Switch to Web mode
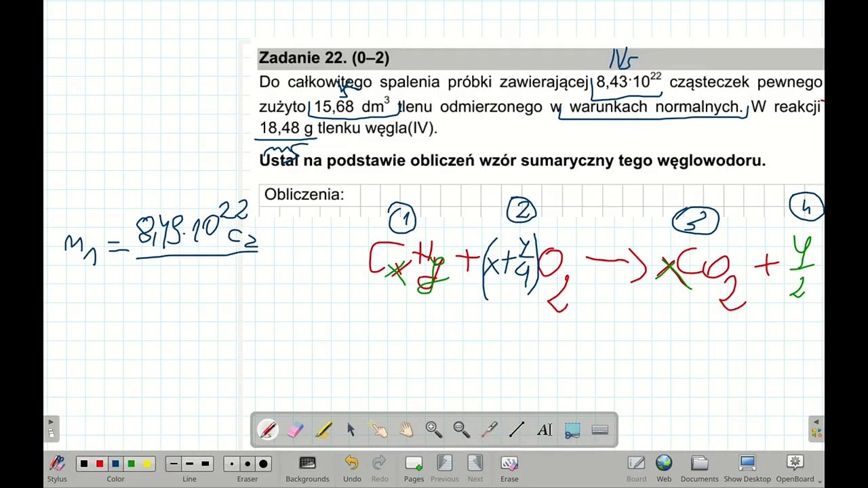Screen dimensions: 868x488 pos(664,468)
